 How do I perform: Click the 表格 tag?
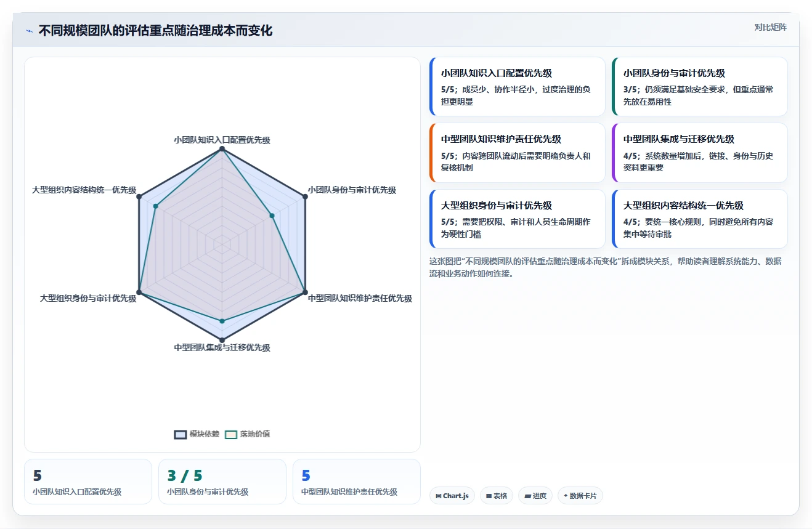tap(497, 496)
